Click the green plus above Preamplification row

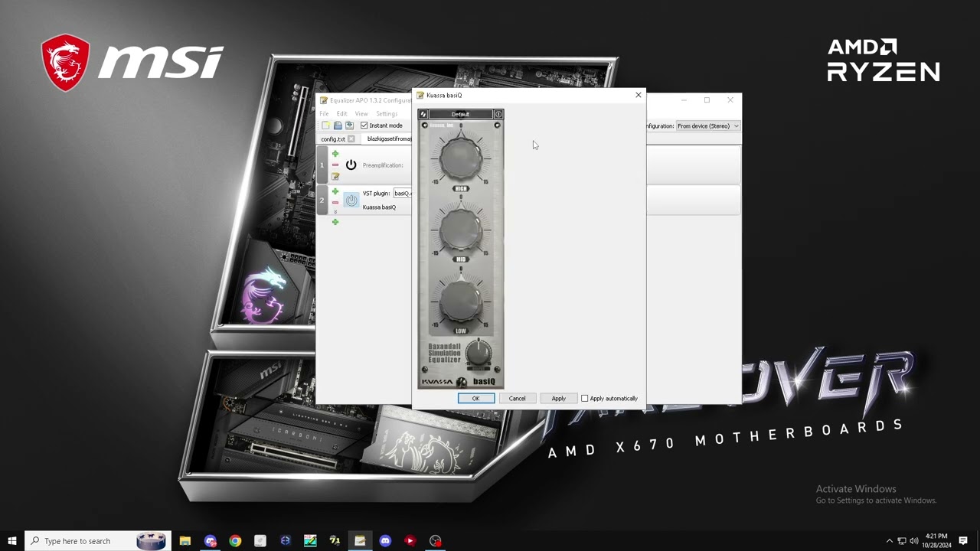(x=335, y=154)
